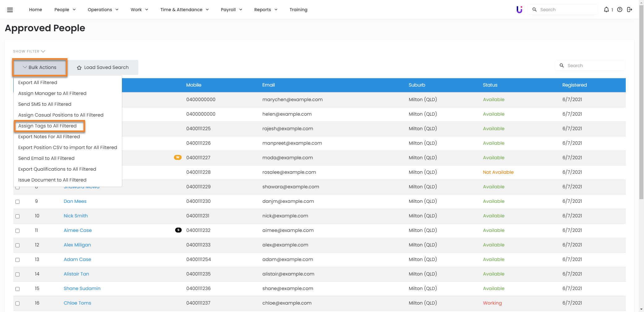
Task: Tick the checkbox for Dan Mees
Action: click(18, 202)
